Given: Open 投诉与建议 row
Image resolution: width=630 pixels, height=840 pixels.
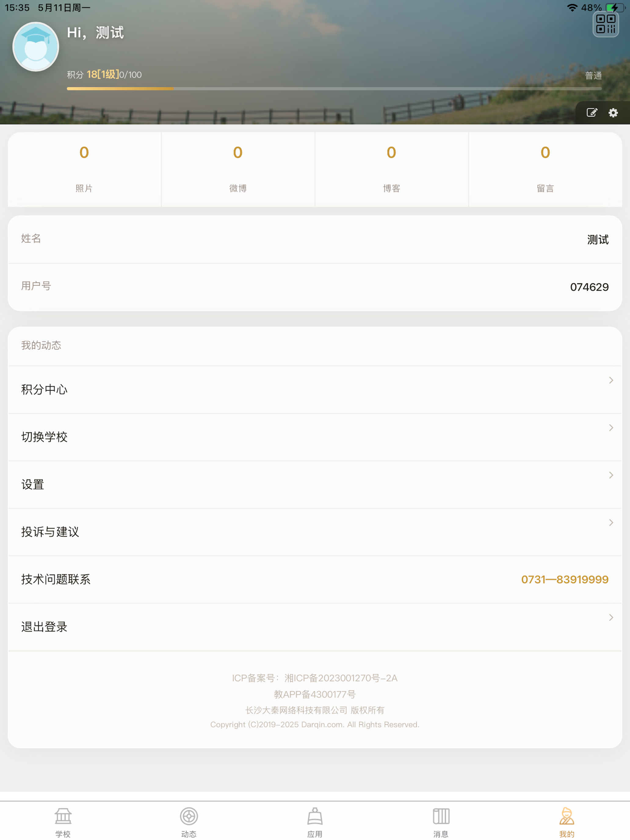Looking at the screenshot, I should [315, 532].
